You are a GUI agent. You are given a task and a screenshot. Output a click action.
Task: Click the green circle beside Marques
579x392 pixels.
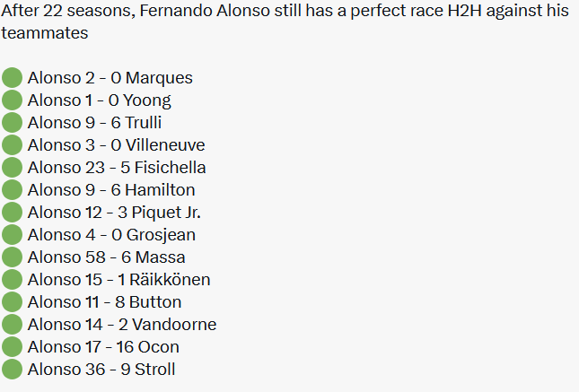[12, 77]
